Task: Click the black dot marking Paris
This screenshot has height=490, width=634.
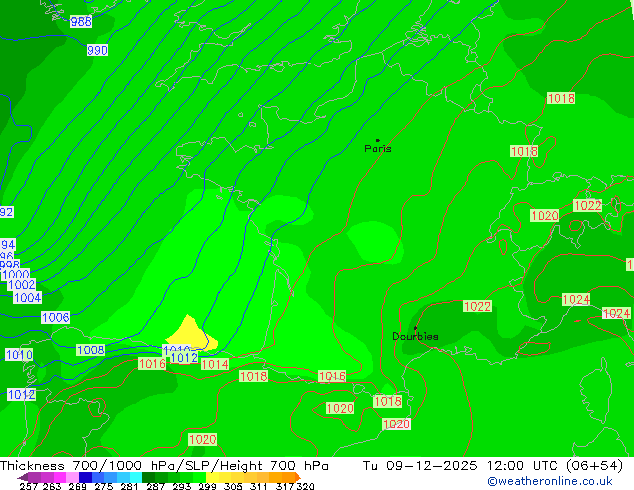Action: coord(378,140)
